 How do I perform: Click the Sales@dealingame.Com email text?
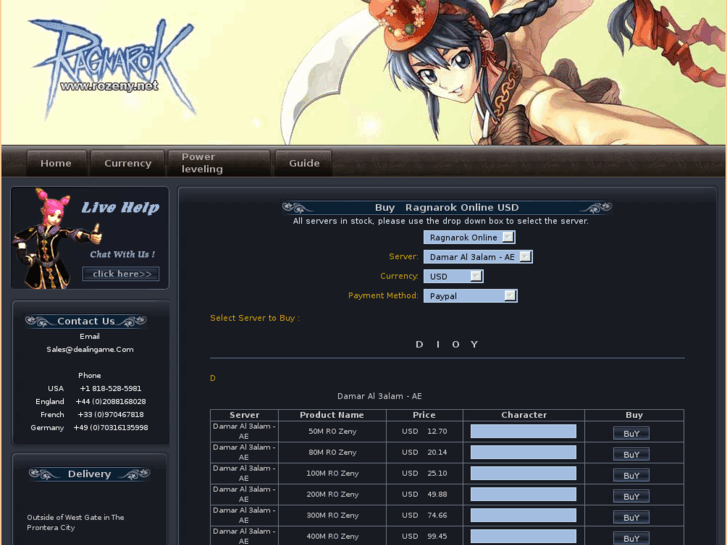(x=90, y=349)
